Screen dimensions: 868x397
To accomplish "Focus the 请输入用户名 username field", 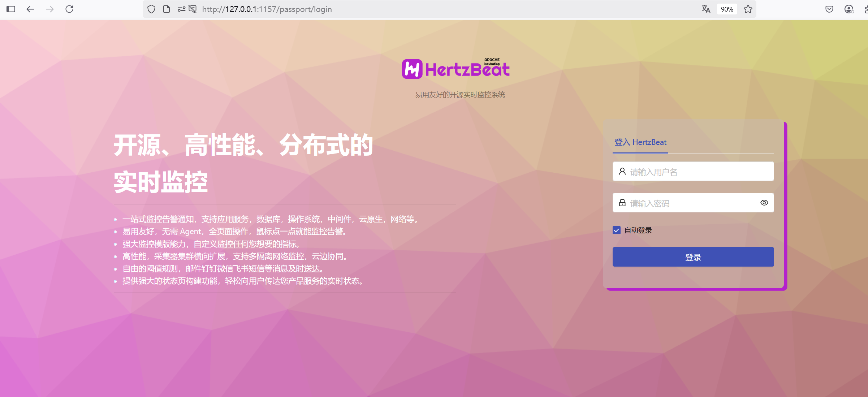I will pos(697,172).
